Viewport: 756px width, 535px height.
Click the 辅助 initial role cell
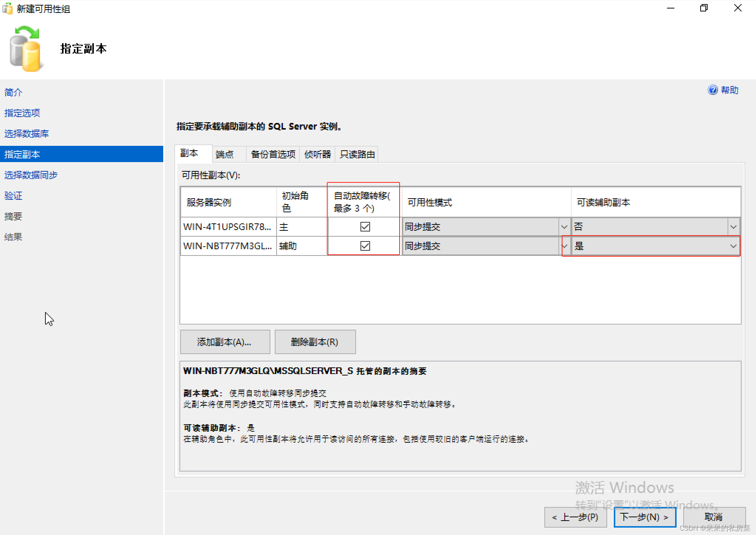[x=302, y=246]
